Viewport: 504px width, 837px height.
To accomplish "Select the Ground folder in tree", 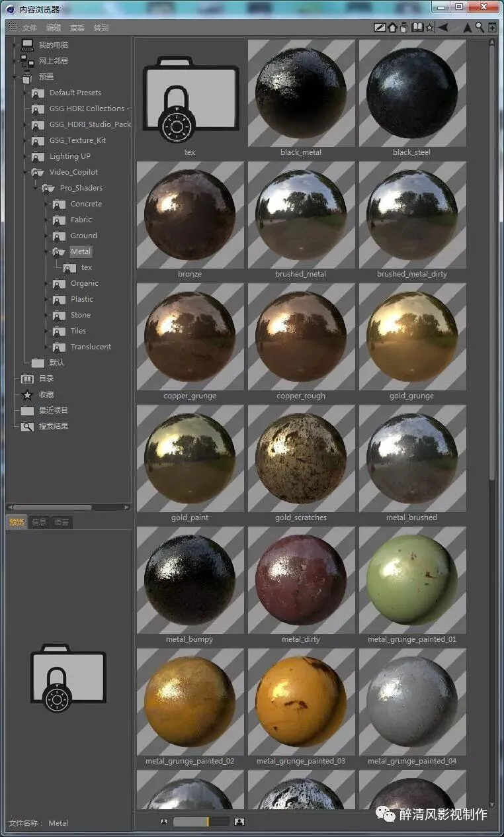I will [x=84, y=236].
